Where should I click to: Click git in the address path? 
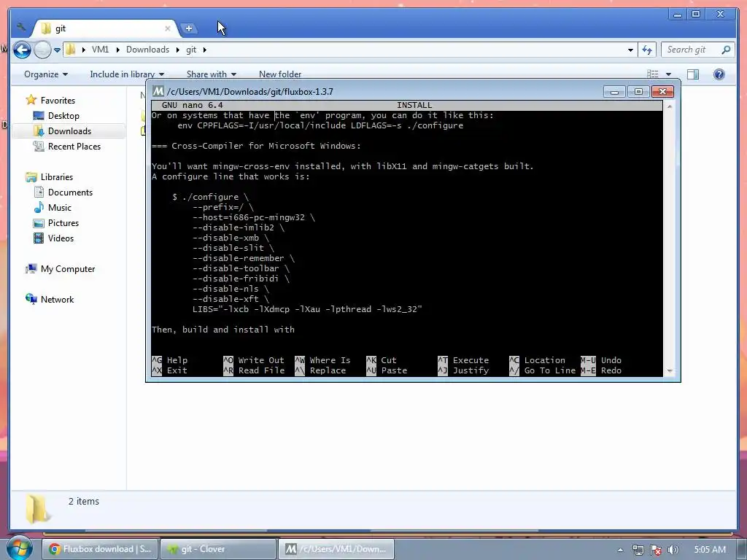click(191, 50)
